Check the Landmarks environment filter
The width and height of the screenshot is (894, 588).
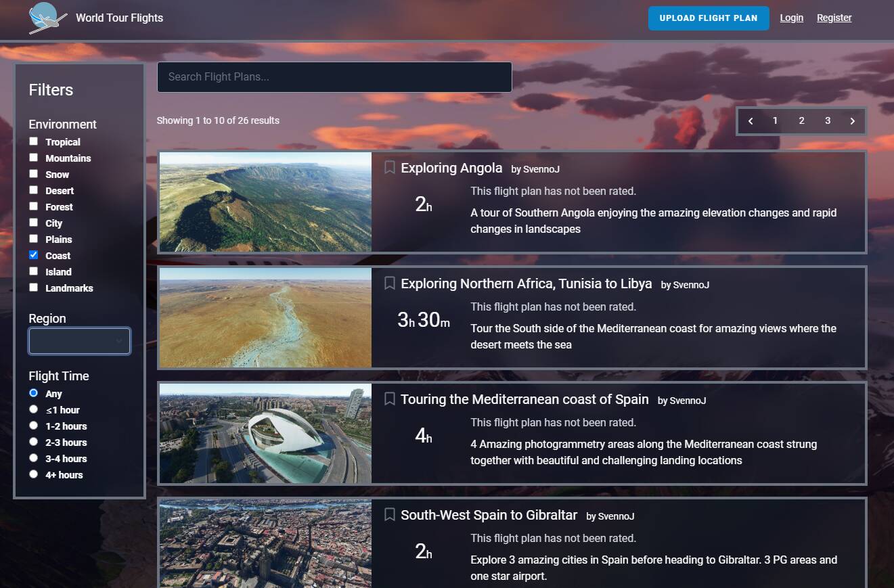pos(33,288)
